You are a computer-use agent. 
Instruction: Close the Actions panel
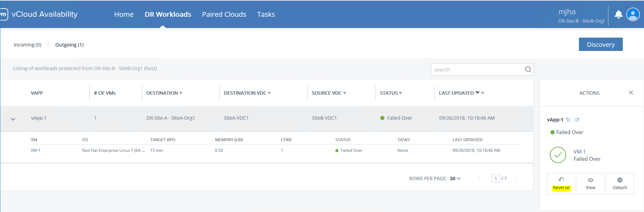(631, 93)
